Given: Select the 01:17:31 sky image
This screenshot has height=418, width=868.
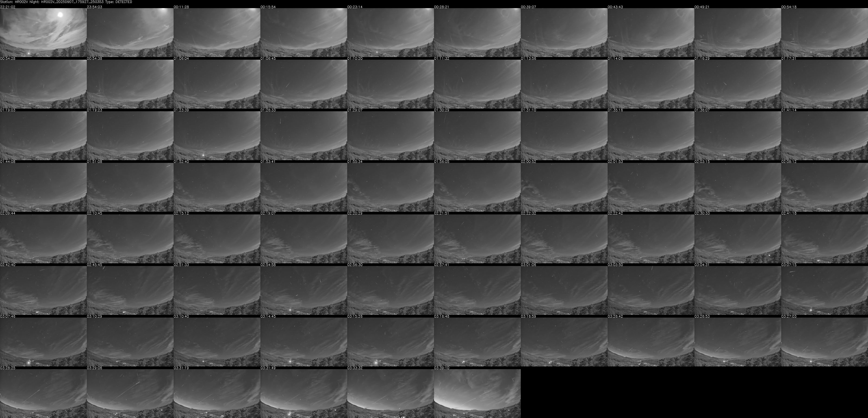Looking at the screenshot, I should tap(825, 84).
